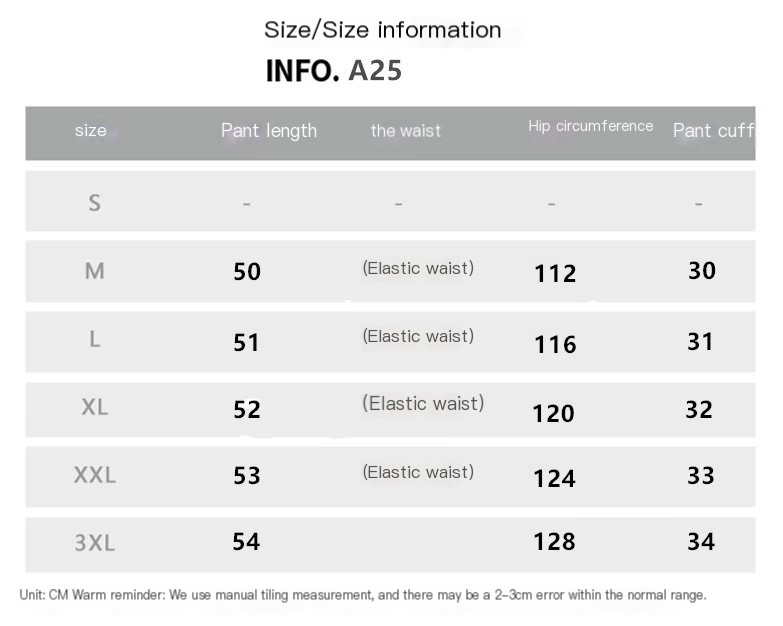Click "(Elastic waist)" in the XL row

click(x=422, y=403)
